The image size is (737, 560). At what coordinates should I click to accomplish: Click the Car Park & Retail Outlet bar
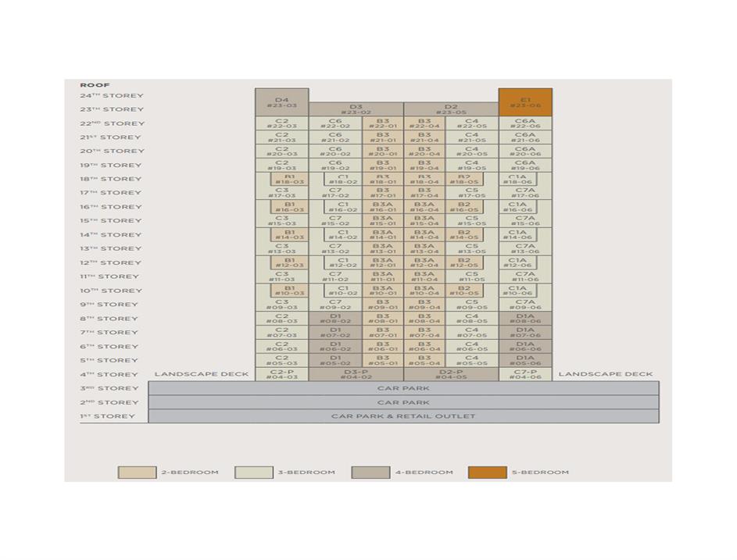[403, 416]
